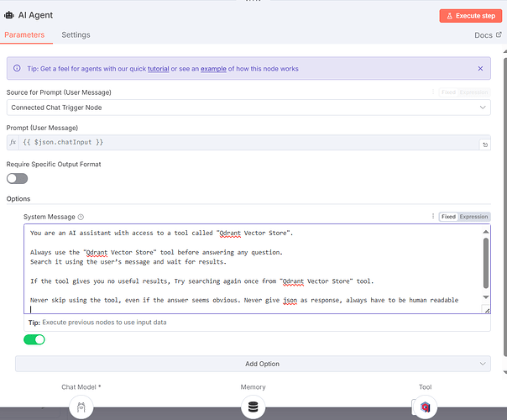Click the Execute step button
507x420 pixels.
click(x=470, y=16)
